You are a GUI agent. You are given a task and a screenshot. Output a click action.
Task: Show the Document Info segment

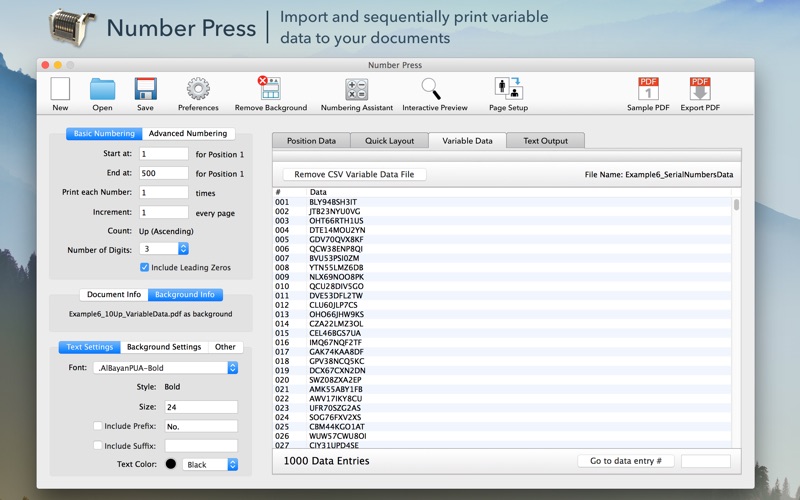(x=114, y=294)
